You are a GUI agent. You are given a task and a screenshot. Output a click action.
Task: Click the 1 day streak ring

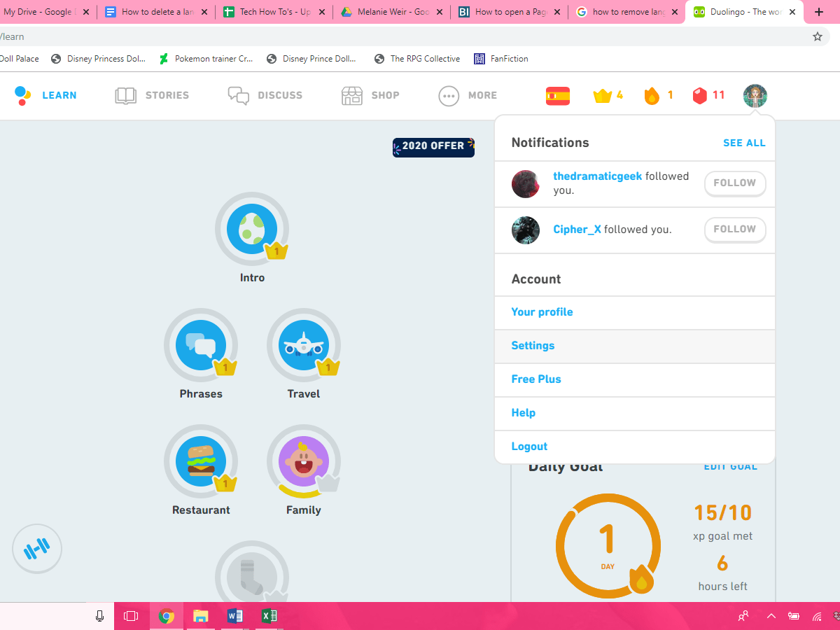pos(608,546)
